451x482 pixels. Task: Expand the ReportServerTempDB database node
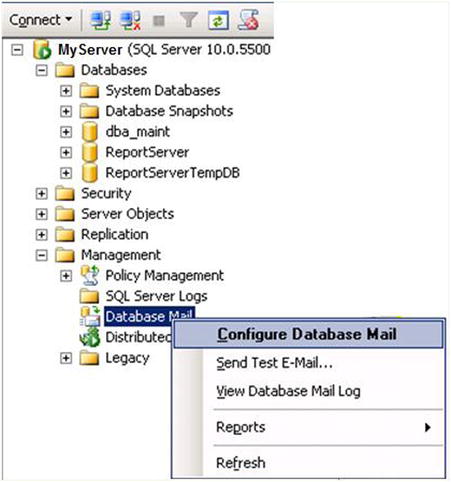66,173
